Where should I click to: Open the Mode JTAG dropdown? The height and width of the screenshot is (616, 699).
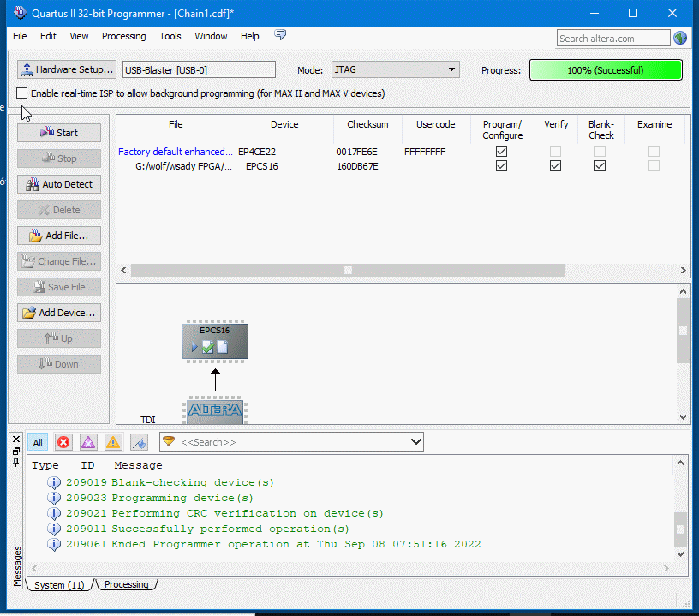pos(395,70)
